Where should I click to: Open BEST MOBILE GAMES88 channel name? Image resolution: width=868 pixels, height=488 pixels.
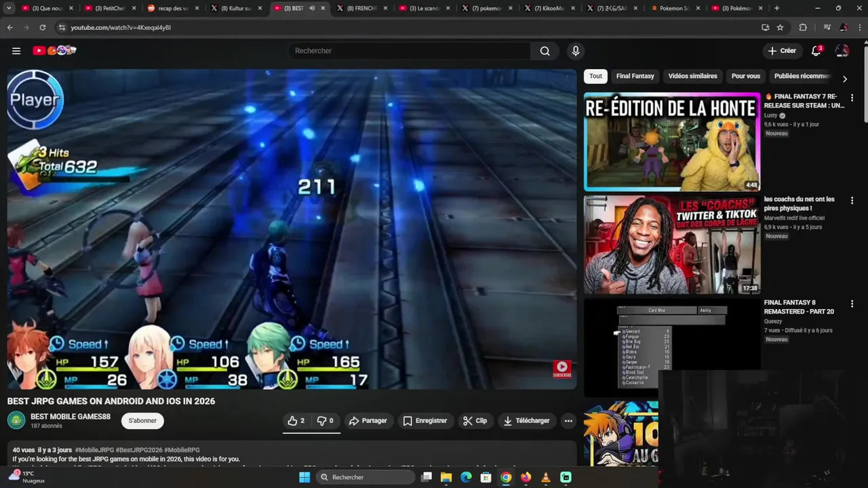point(71,416)
